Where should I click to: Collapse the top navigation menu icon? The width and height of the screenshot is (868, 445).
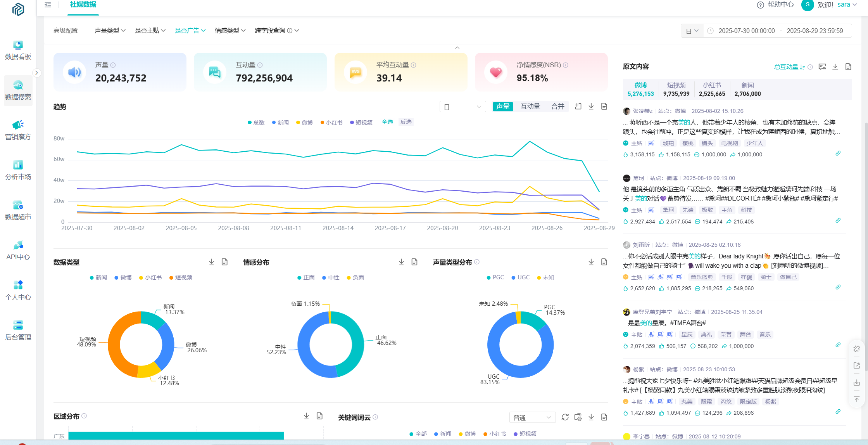coord(48,5)
